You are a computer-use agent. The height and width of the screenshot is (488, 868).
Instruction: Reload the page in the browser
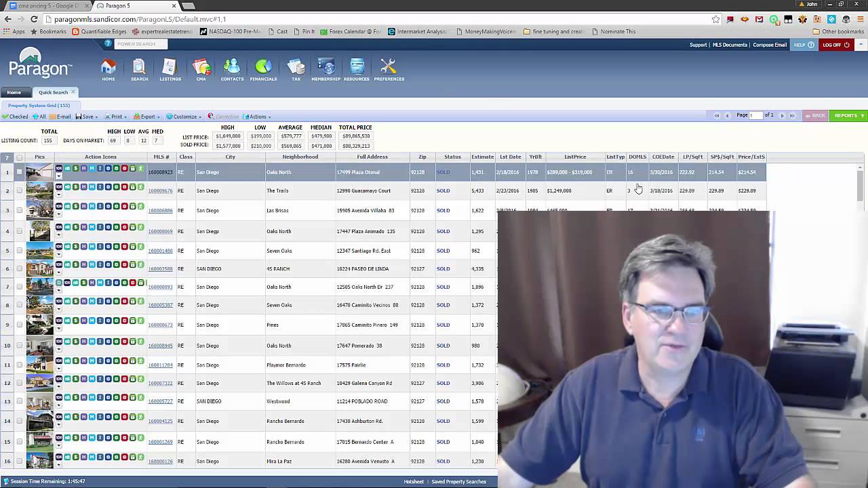pyautogui.click(x=34, y=19)
